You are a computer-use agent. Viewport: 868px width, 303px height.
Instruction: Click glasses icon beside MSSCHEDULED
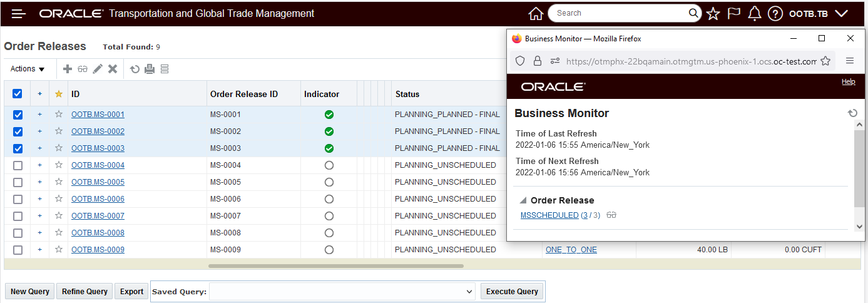pyautogui.click(x=611, y=215)
